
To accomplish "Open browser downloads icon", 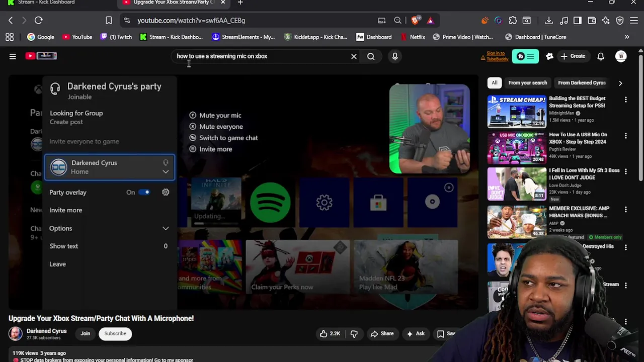I will tap(549, 21).
